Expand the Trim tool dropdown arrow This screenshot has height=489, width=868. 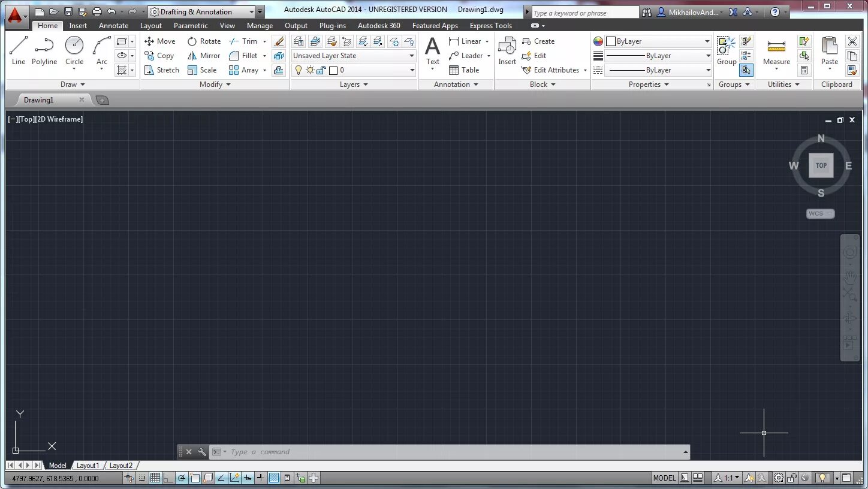pyautogui.click(x=264, y=41)
